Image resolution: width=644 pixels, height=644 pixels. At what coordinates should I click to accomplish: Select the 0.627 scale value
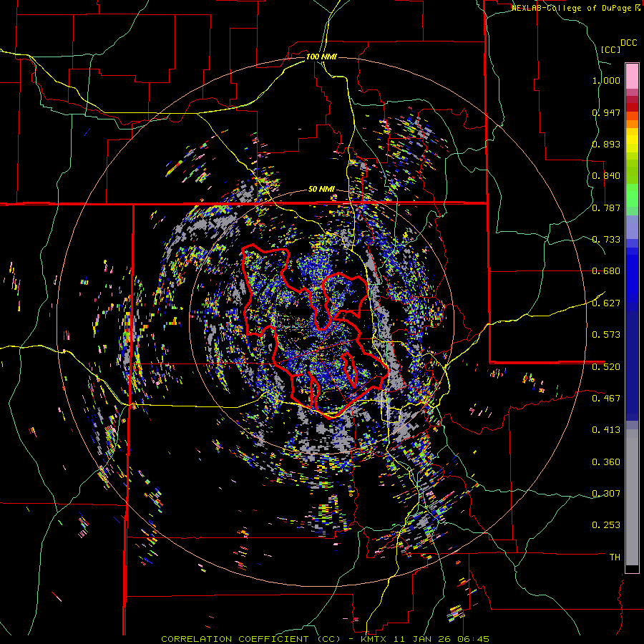click(606, 303)
